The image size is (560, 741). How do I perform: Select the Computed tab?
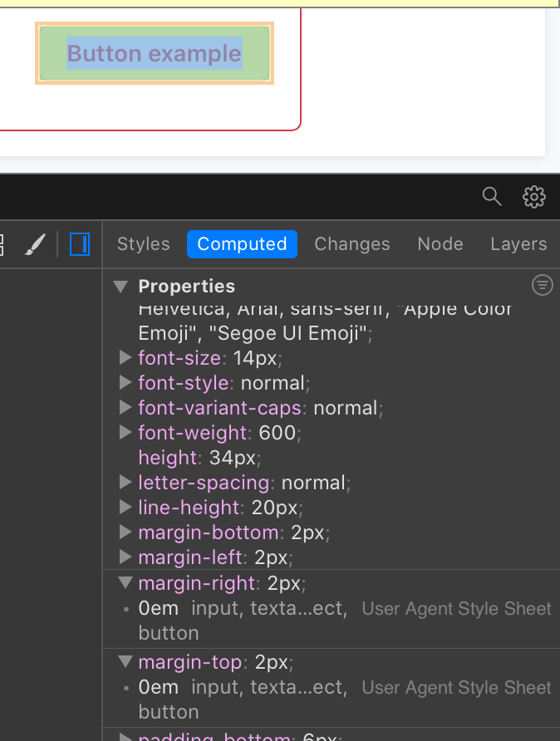click(x=242, y=243)
